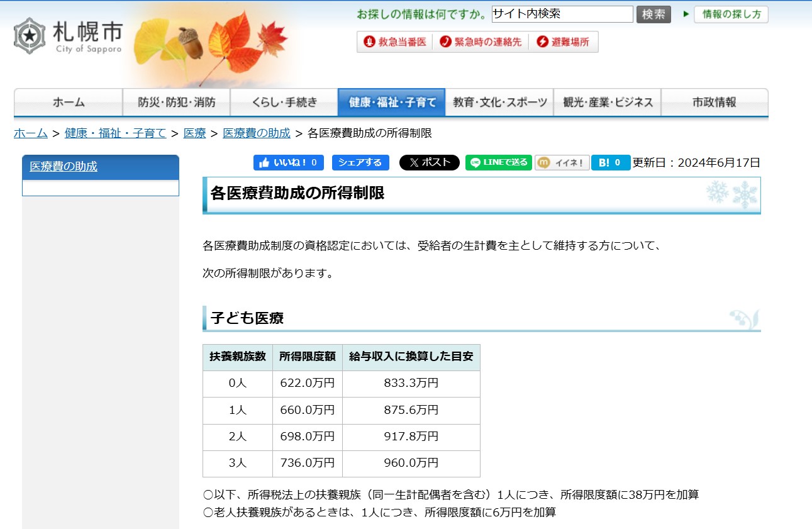Click the Sapporo city logo
Viewport: 812px width, 529px height.
point(68,36)
